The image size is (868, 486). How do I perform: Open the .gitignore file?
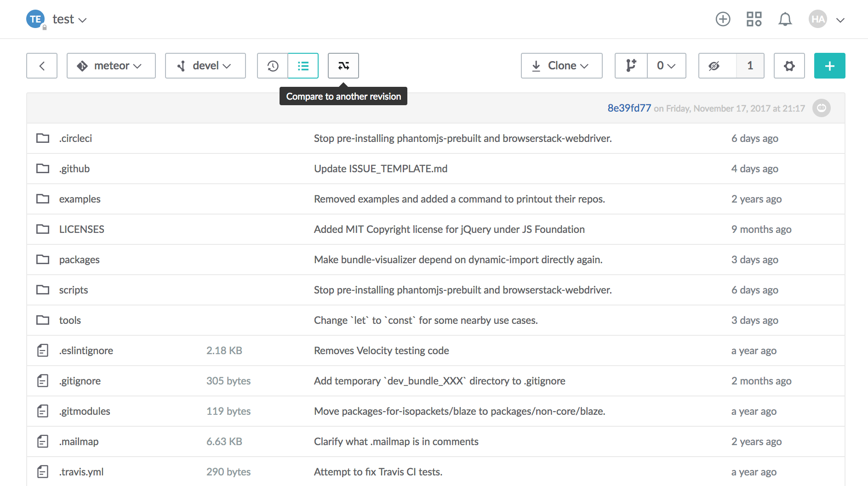(x=80, y=381)
